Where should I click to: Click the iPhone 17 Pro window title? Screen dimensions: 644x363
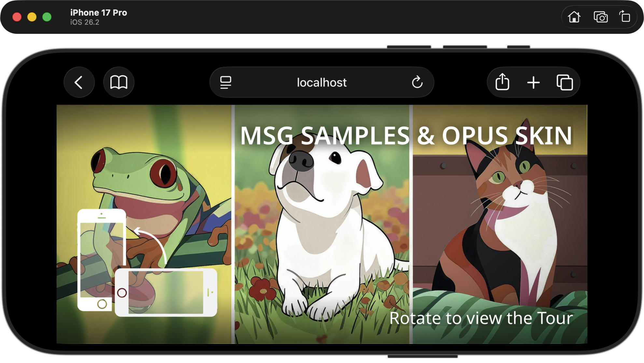(x=98, y=13)
